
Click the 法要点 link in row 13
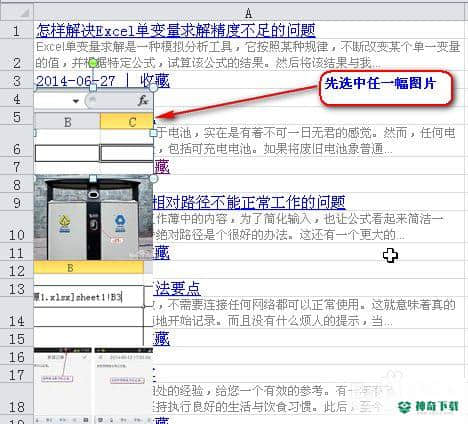[x=177, y=289]
